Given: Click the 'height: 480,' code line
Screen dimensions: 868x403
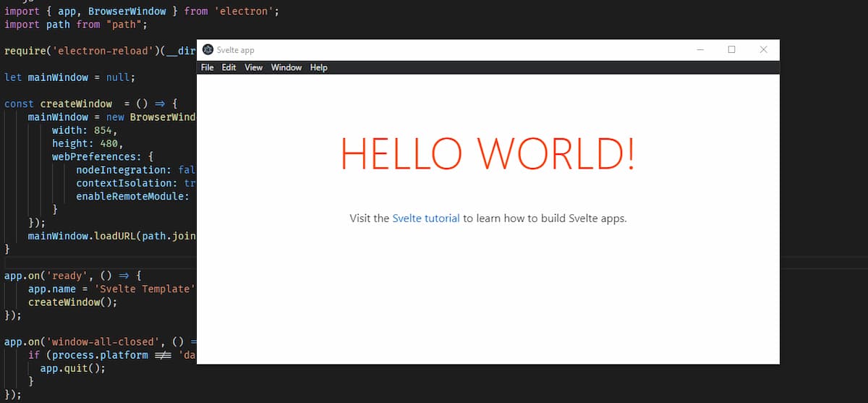Looking at the screenshot, I should tap(88, 143).
